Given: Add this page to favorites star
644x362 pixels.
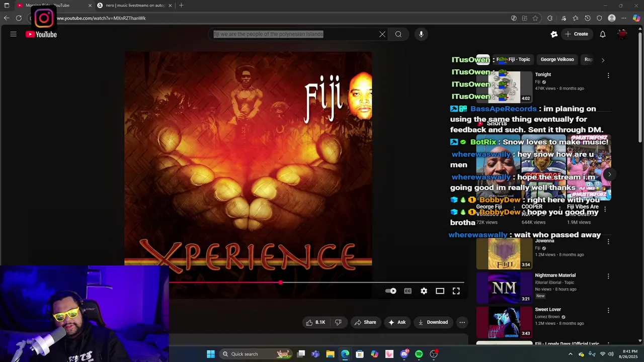Looking at the screenshot, I should pos(535,18).
